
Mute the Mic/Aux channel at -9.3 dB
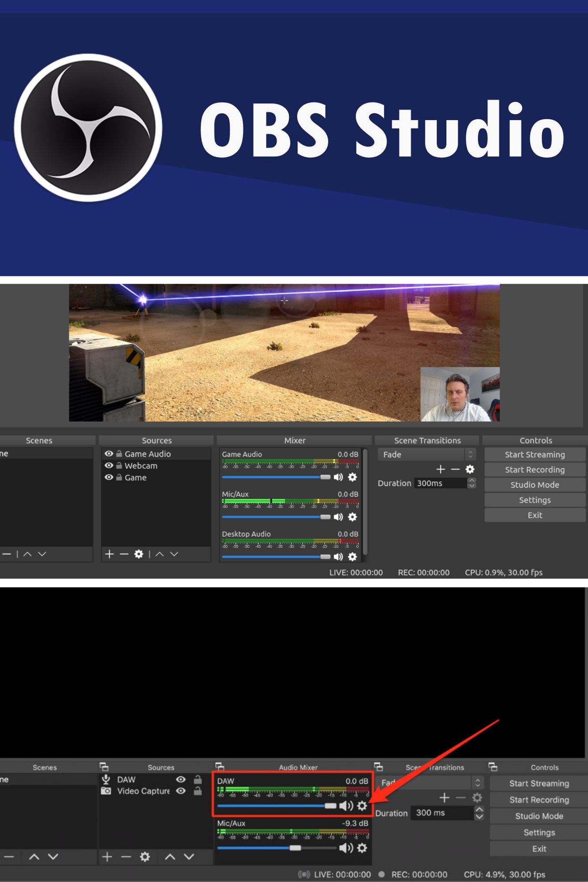tap(346, 848)
